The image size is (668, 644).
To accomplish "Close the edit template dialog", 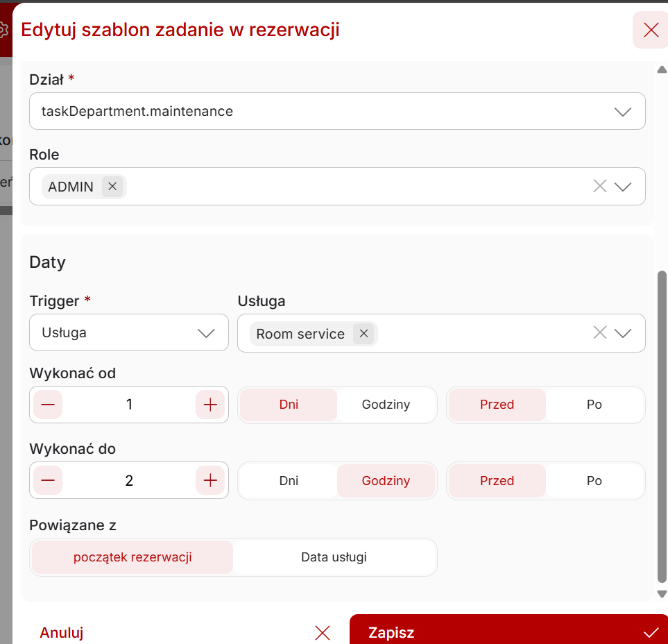I will pos(651,30).
